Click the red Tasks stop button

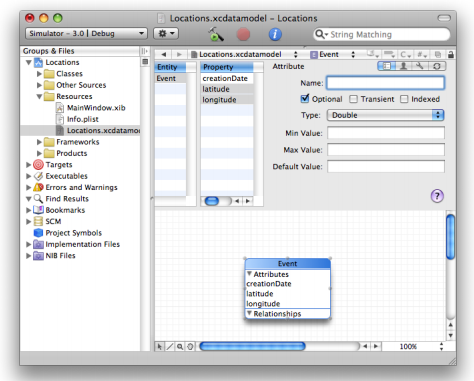point(243,34)
